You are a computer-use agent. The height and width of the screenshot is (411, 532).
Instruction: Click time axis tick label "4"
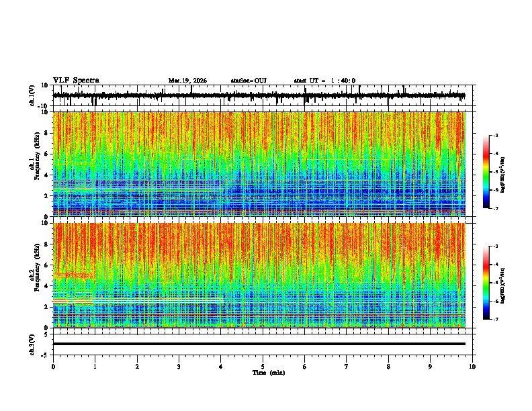[x=221, y=367]
